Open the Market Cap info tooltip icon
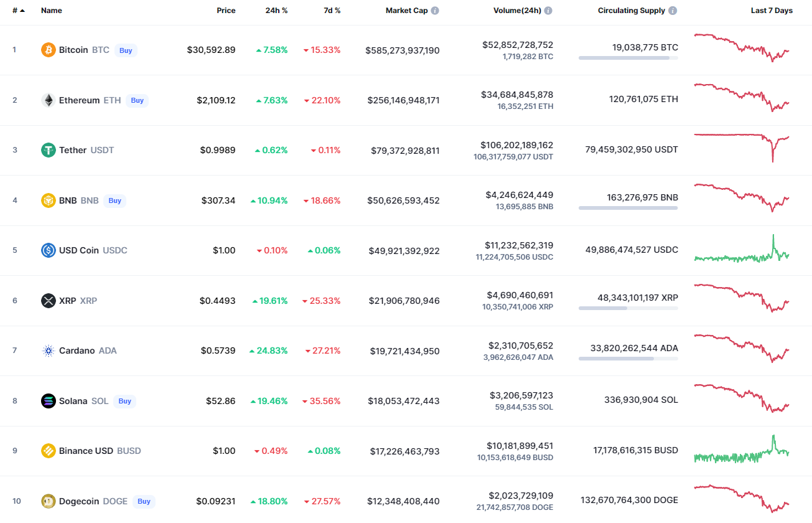The image size is (812, 523). click(x=435, y=11)
